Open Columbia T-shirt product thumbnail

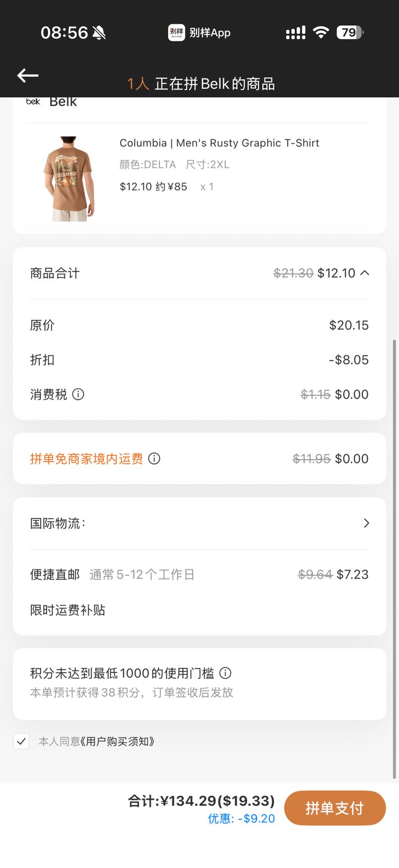pyautogui.click(x=68, y=179)
